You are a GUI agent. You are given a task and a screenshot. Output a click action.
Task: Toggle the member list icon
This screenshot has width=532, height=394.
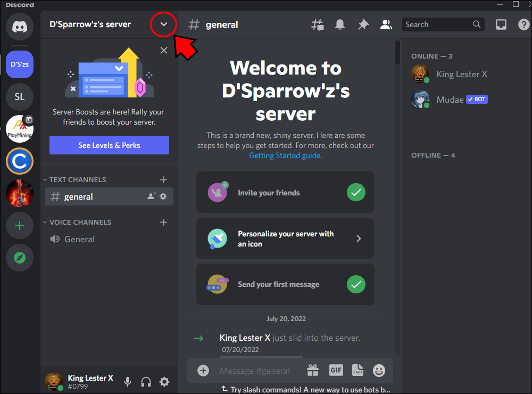pyautogui.click(x=386, y=25)
